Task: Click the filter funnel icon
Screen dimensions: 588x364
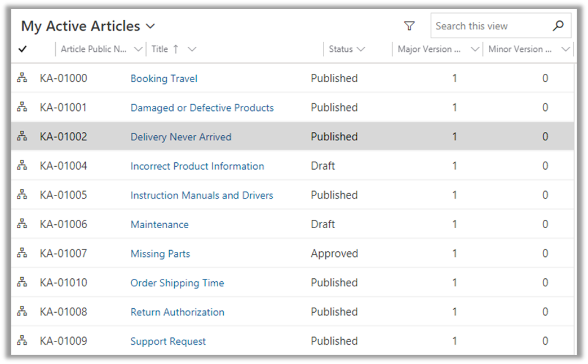Action: click(x=409, y=26)
